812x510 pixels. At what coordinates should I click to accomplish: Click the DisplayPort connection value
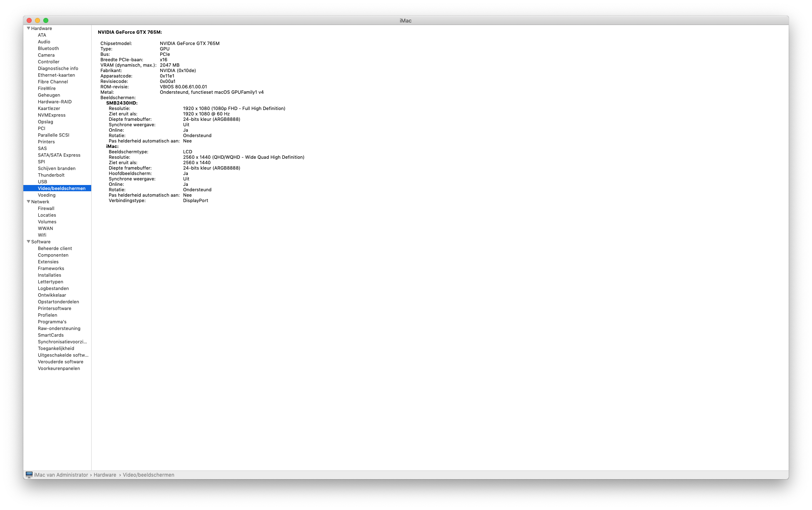(x=196, y=200)
